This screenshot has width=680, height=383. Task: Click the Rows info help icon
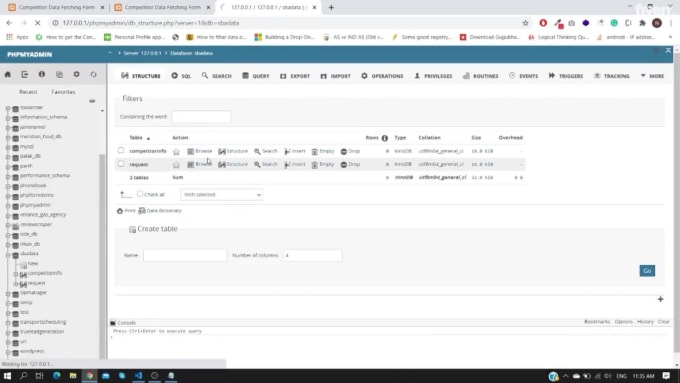pyautogui.click(x=385, y=138)
